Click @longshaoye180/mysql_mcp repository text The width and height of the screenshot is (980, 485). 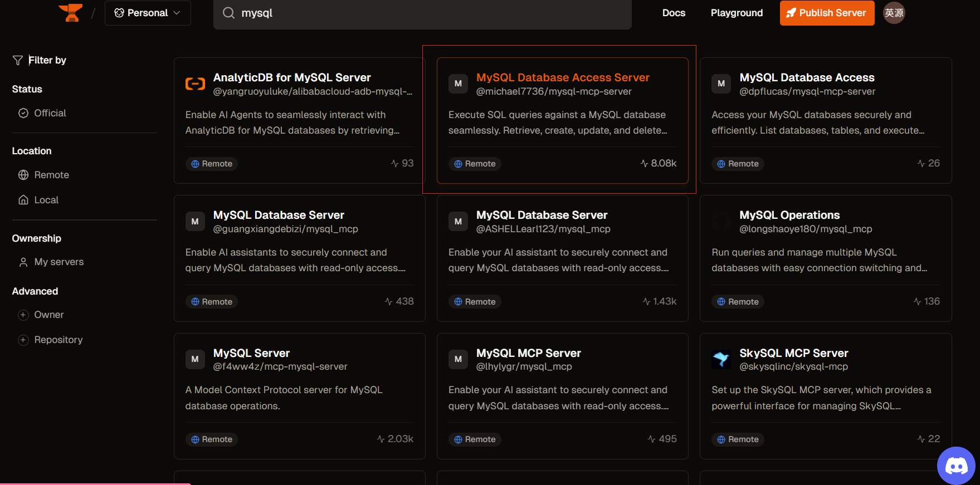806,229
